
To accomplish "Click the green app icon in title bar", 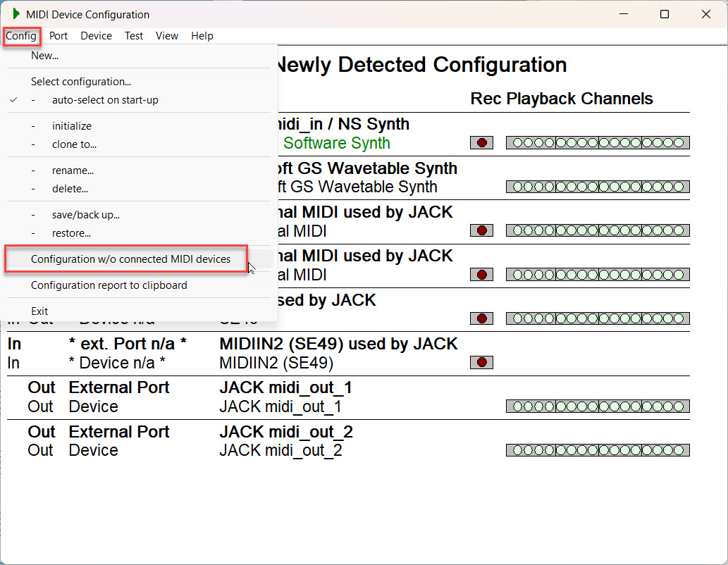I will pyautogui.click(x=16, y=14).
